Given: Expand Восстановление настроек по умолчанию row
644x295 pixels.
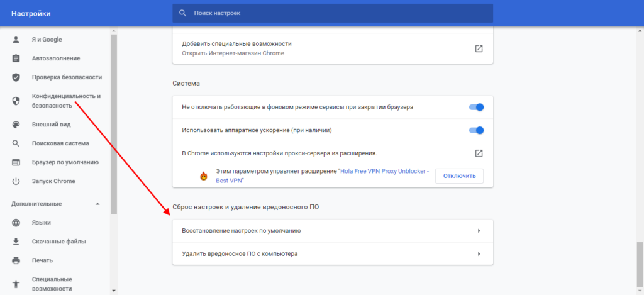Looking at the screenshot, I should [x=479, y=231].
